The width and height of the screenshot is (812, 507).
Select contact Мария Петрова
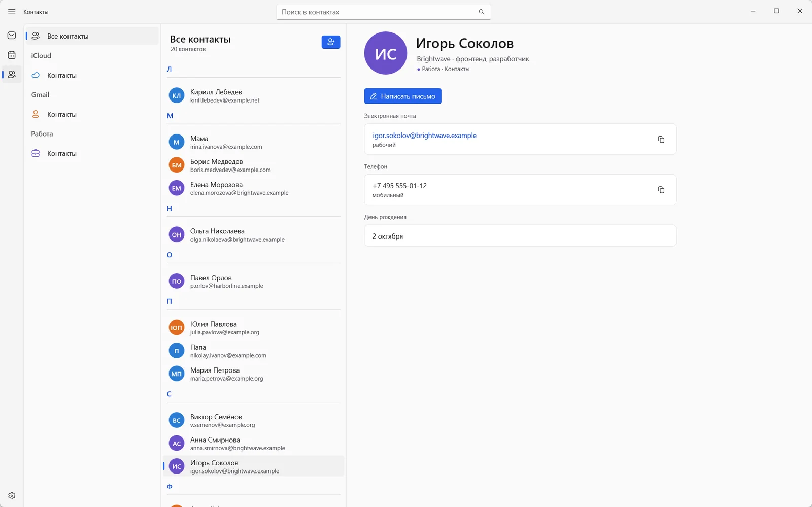(254, 374)
